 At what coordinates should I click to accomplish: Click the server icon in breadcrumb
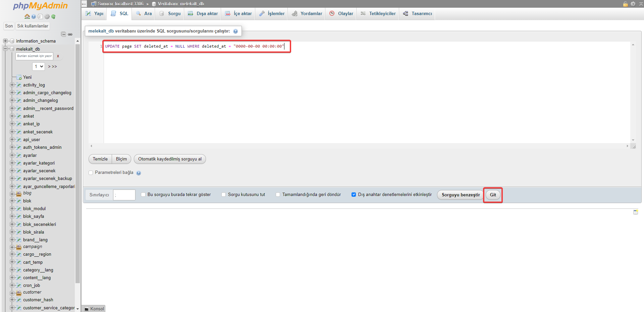coord(94,4)
